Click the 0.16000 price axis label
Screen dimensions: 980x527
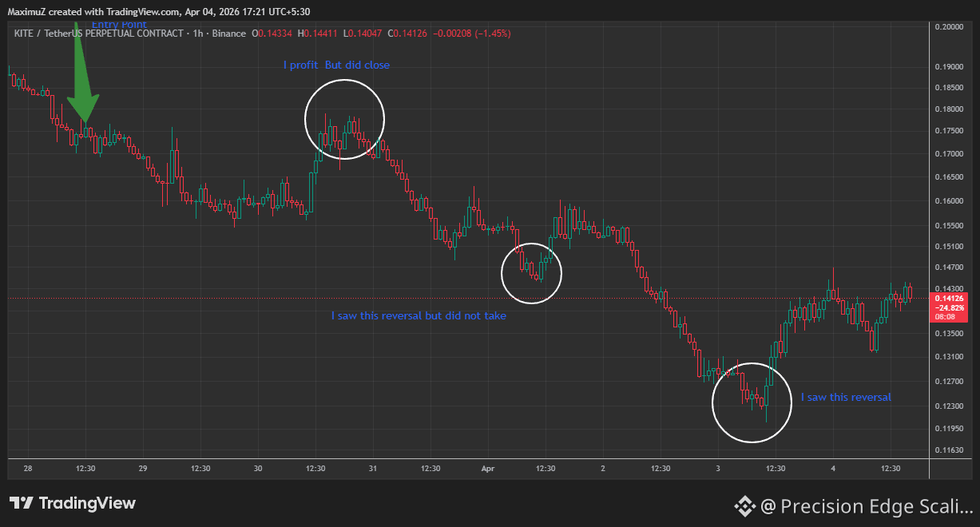pos(948,201)
